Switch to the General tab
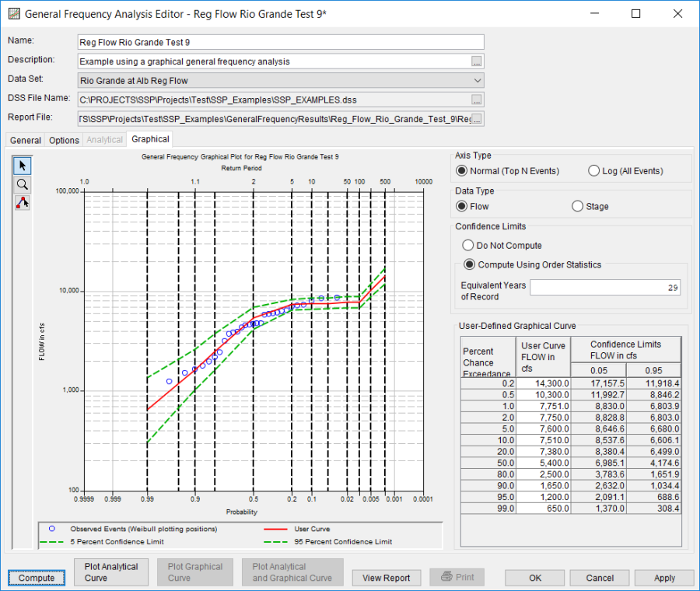The width and height of the screenshot is (700, 591). [26, 140]
